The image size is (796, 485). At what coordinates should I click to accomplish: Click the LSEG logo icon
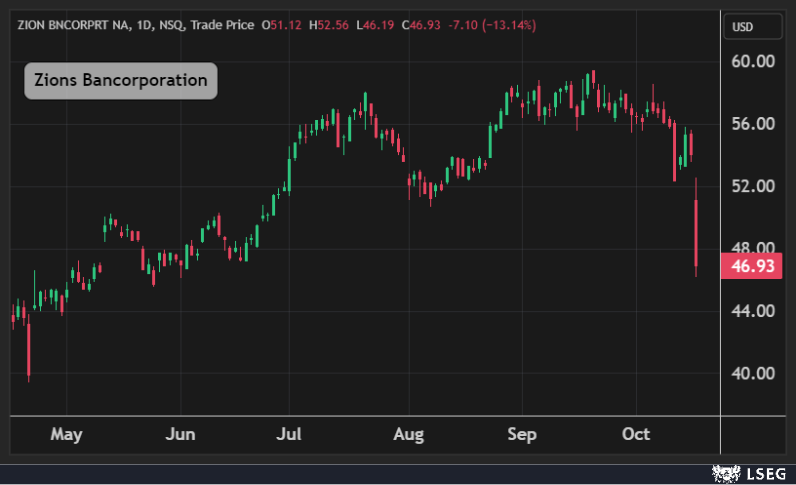pos(723,471)
